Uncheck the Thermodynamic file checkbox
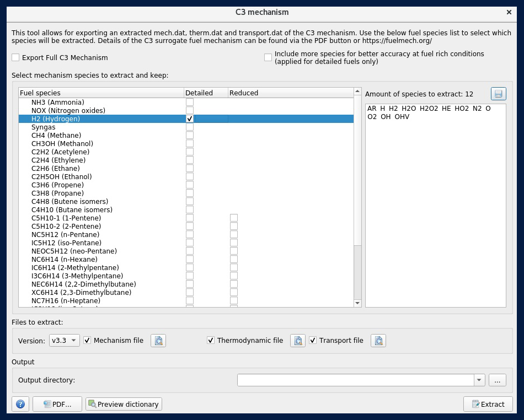Viewport: 524px width, 420px height. pyautogui.click(x=211, y=341)
